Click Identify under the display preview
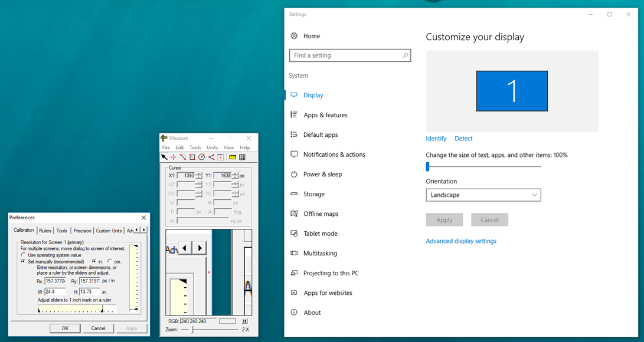 [436, 138]
